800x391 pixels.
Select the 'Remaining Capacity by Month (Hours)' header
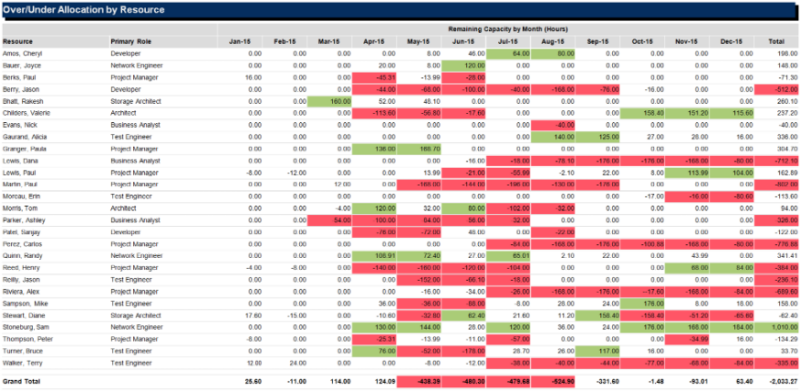[508, 29]
